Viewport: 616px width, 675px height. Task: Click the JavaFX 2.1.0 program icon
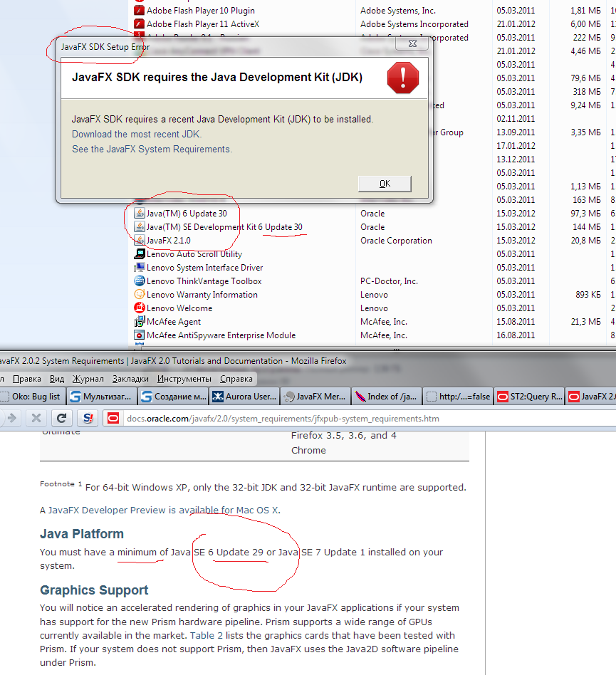(x=140, y=241)
